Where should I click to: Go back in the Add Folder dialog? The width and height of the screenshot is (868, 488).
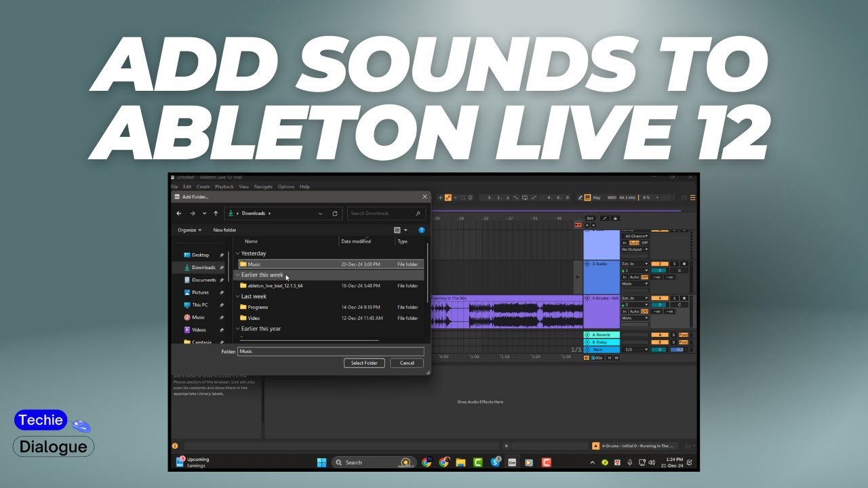179,213
